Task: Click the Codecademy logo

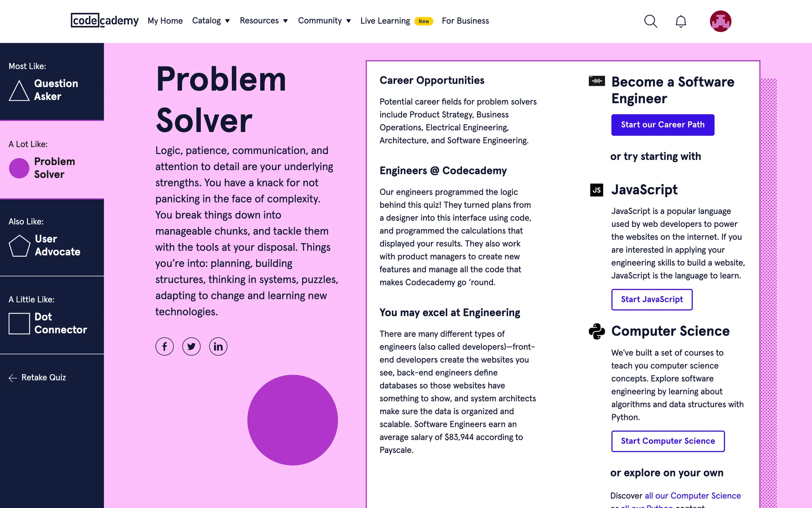Action: click(x=104, y=20)
